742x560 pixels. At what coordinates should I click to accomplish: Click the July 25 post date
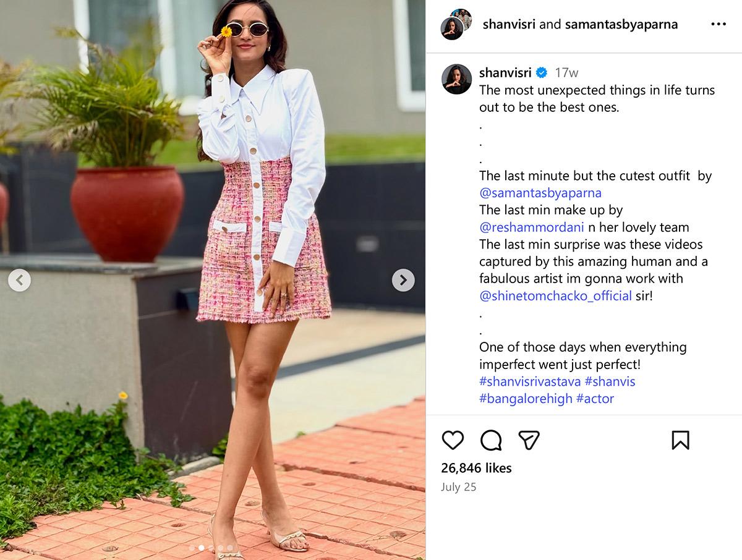459,487
